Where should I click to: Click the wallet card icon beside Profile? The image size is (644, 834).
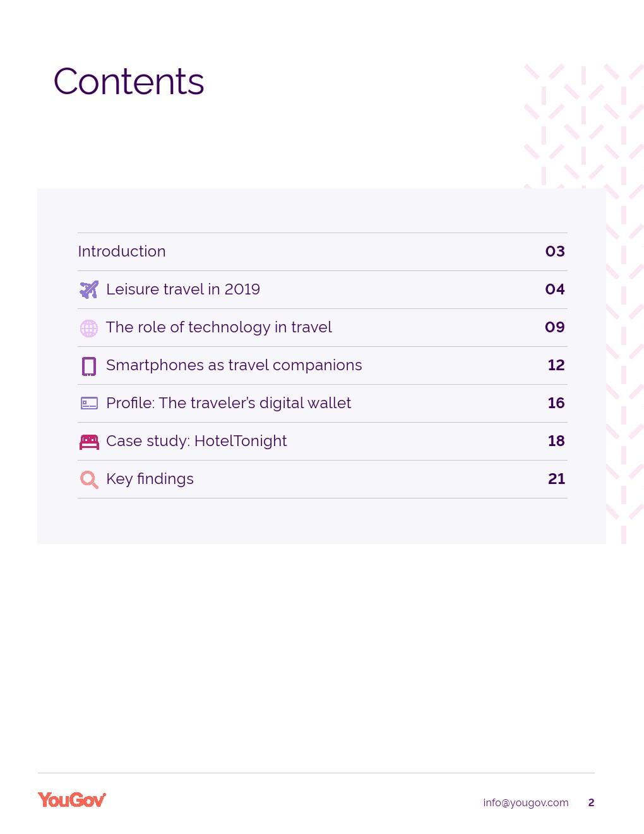coord(89,403)
